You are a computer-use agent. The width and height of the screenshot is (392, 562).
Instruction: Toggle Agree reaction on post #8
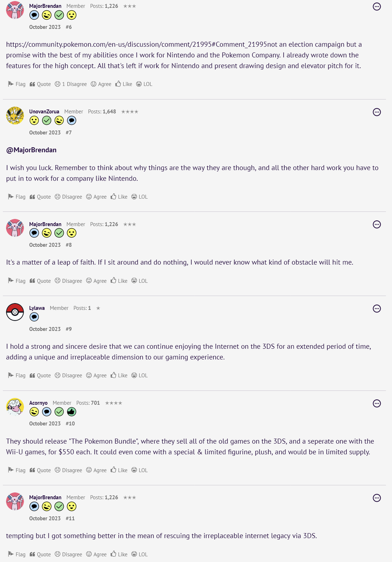[x=96, y=281]
